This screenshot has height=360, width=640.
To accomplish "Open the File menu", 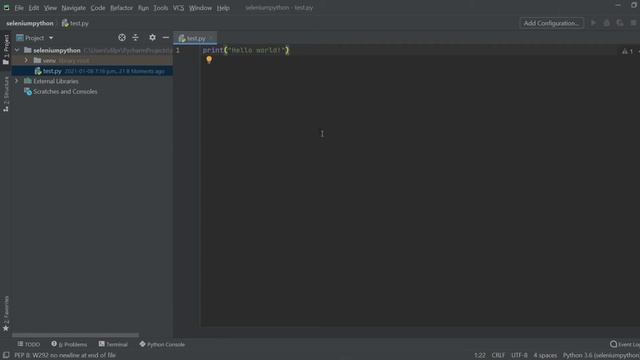I will pyautogui.click(x=19, y=8).
